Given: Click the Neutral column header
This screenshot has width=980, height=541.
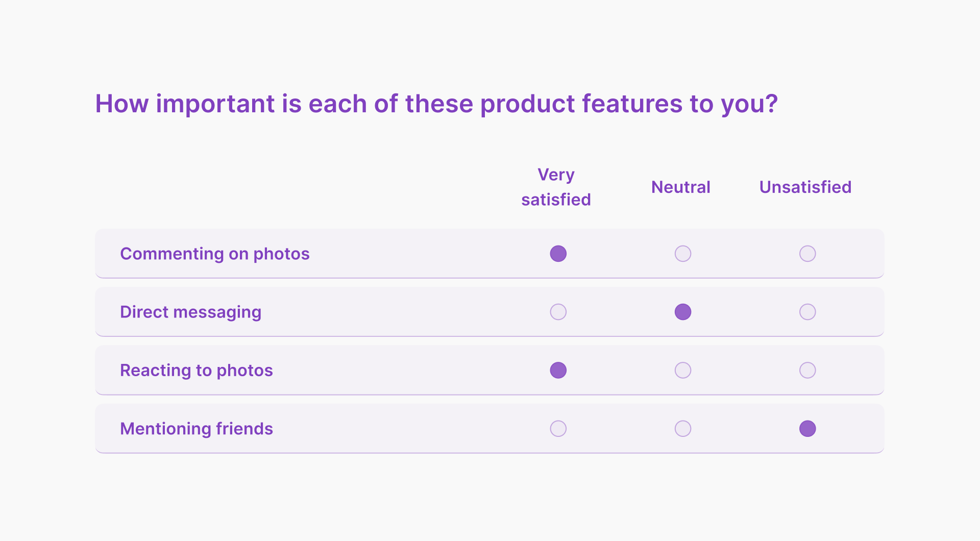Looking at the screenshot, I should tap(681, 187).
